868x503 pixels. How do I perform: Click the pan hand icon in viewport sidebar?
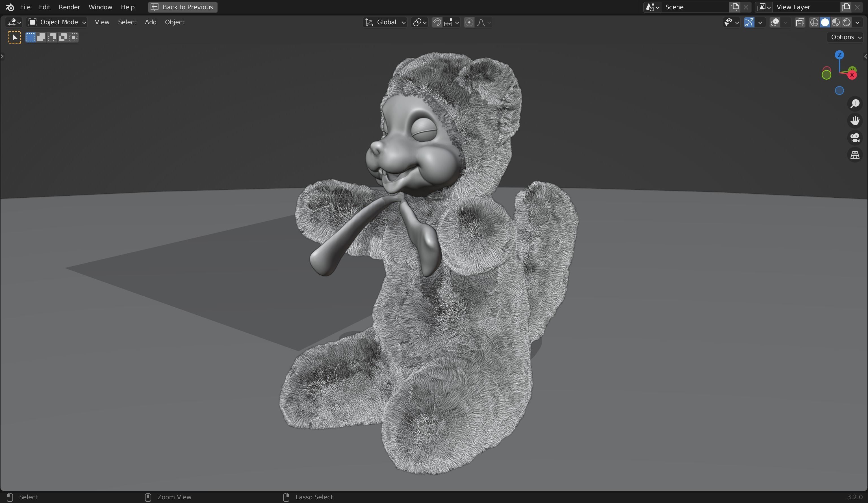pyautogui.click(x=855, y=121)
